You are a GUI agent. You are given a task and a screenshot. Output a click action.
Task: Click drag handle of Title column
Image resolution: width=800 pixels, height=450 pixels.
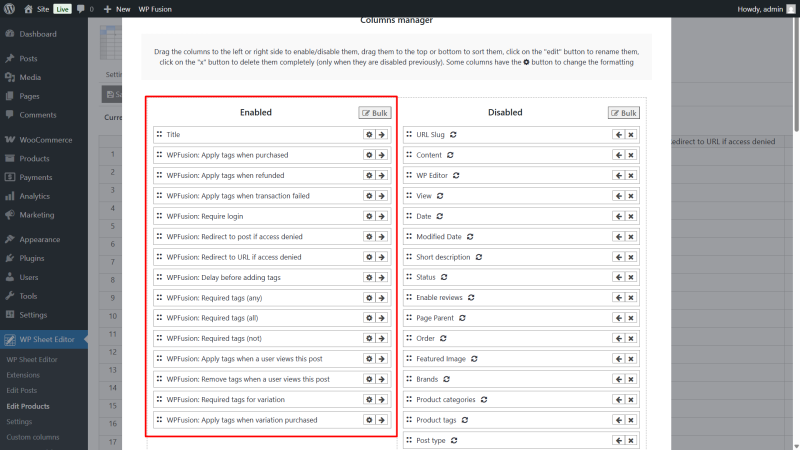[x=160, y=134]
